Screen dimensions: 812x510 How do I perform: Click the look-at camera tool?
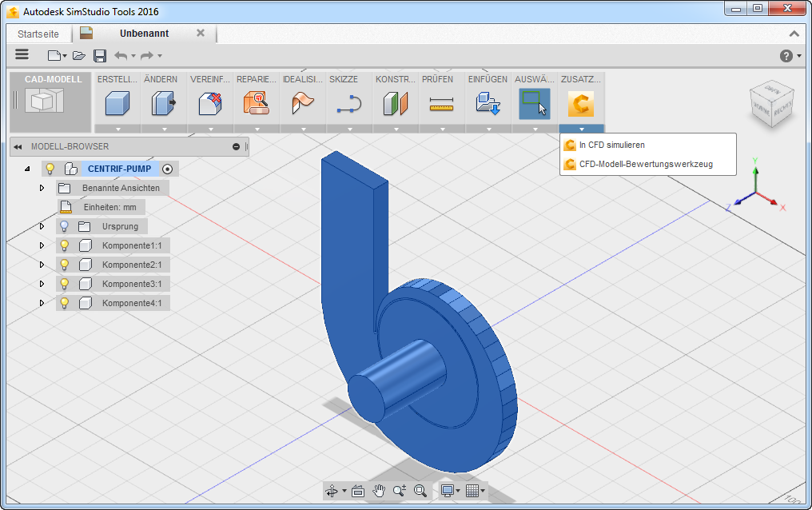coord(358,490)
